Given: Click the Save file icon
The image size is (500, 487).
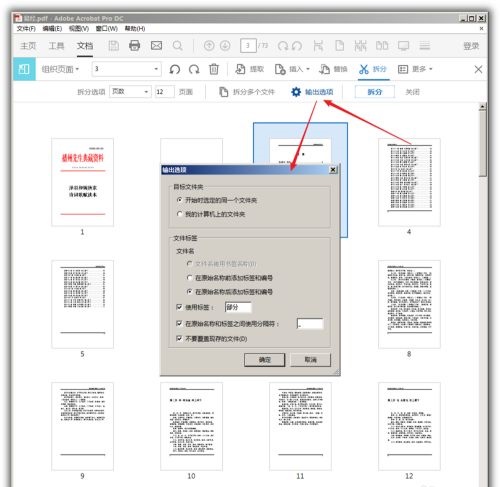Looking at the screenshot, I should (x=114, y=46).
